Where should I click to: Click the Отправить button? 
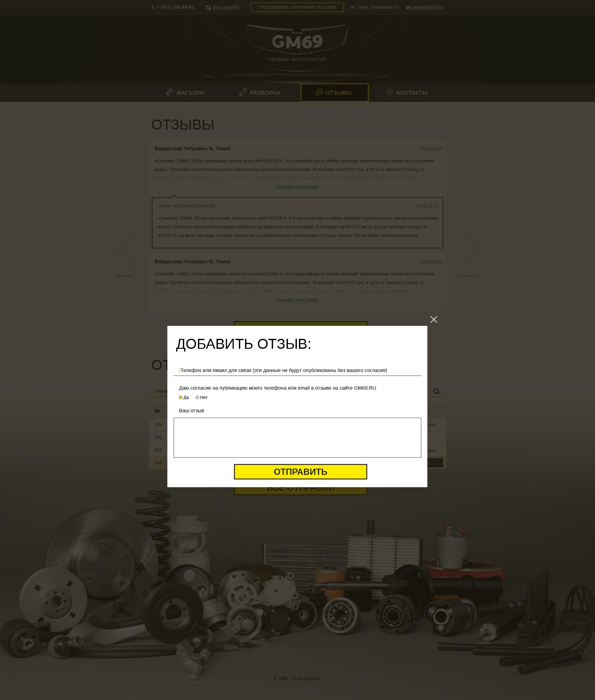[x=300, y=472]
